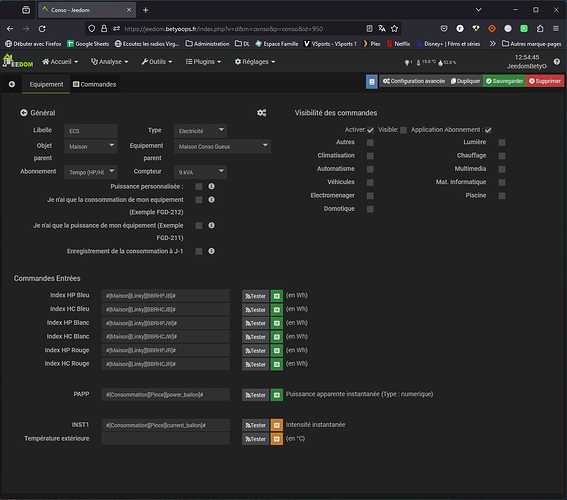The width and height of the screenshot is (567, 500).
Task: Click the extensions puzzle icon in toolbar
Action: 540,29
